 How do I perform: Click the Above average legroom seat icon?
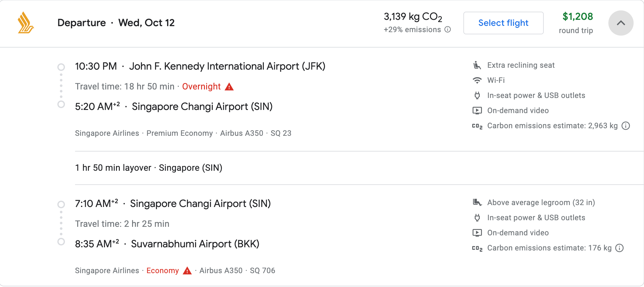(x=477, y=203)
